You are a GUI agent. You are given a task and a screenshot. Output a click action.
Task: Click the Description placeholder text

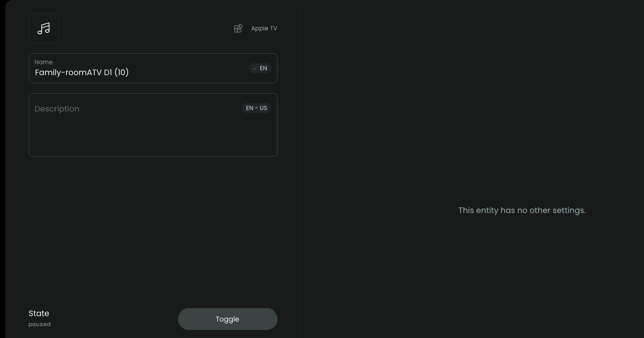point(57,109)
